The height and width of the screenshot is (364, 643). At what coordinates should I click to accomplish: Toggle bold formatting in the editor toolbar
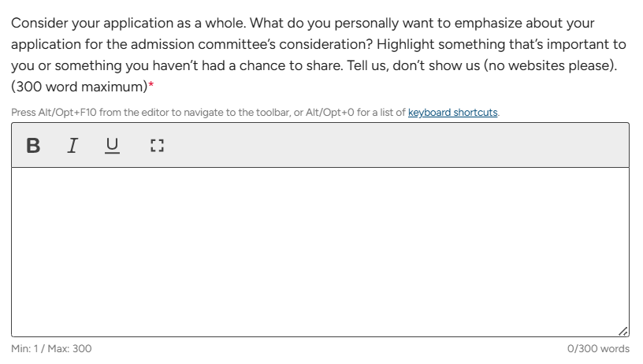click(33, 146)
